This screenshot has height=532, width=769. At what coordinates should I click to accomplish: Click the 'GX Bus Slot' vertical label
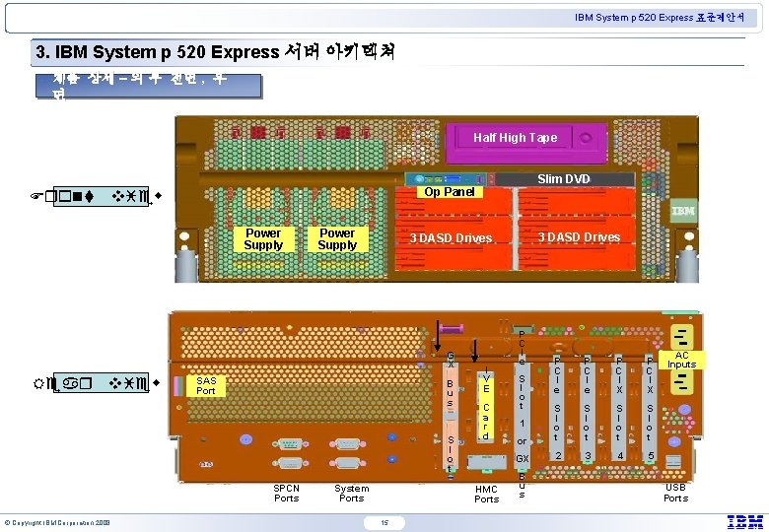tap(451, 412)
